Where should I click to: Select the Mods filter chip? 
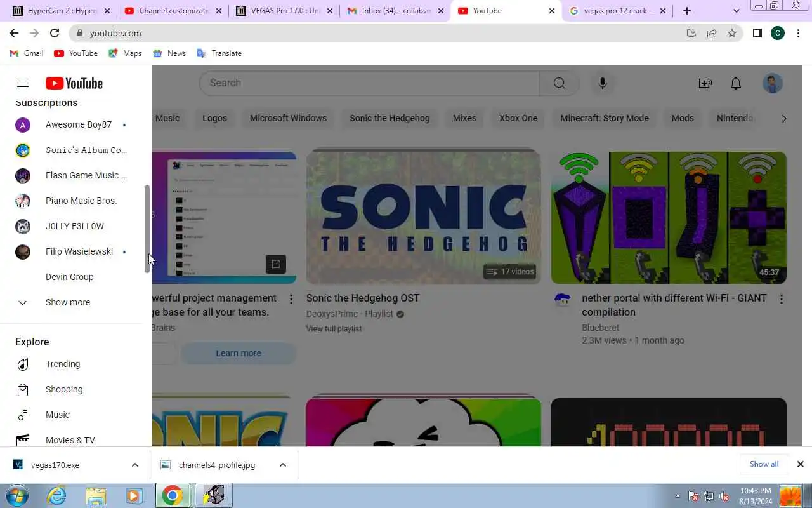tap(683, 118)
